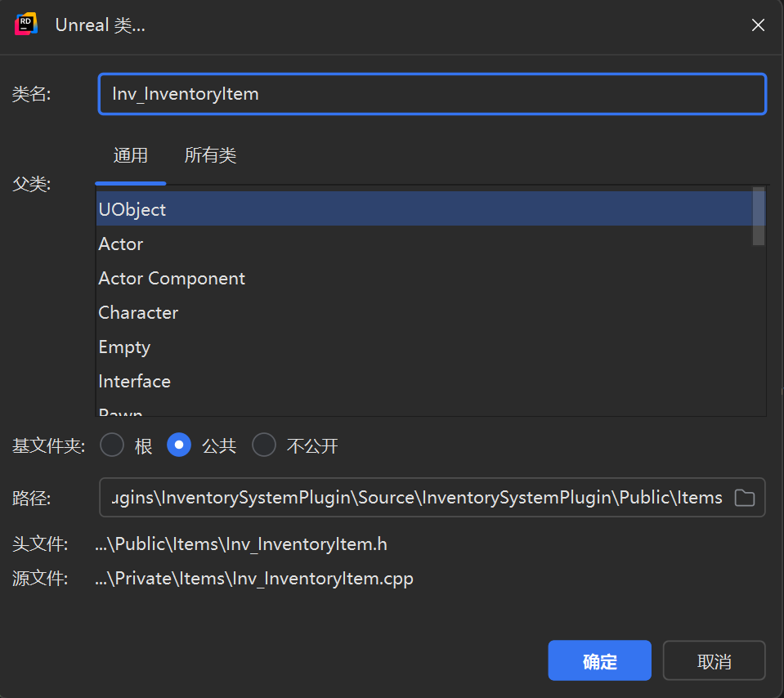Select the 根 radio button
Screen dimensions: 784x698
coord(112,445)
